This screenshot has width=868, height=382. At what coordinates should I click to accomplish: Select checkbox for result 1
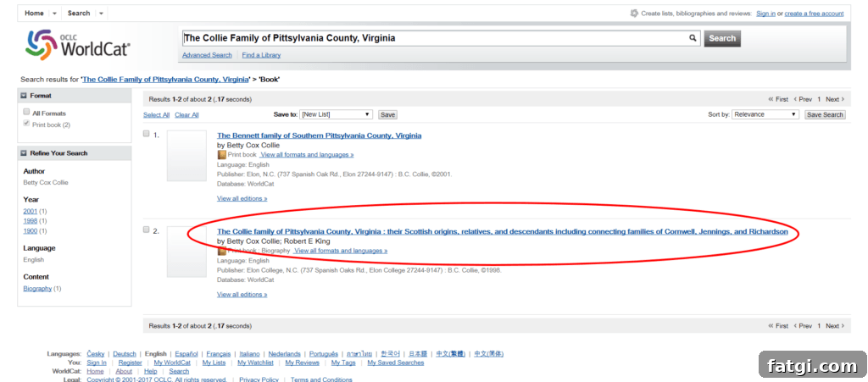[146, 134]
